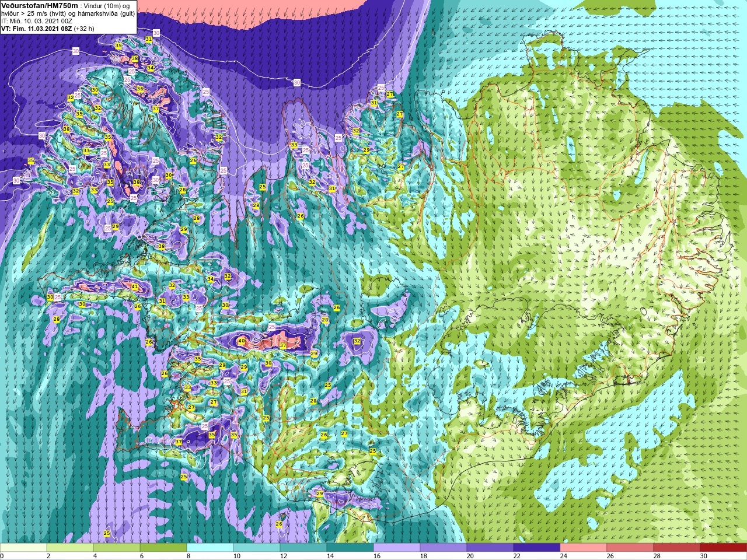This screenshot has height=560, width=747.
Task: Click the "VT: Fim. 11.03.2021 08Z" valid time
Action: pos(37,29)
